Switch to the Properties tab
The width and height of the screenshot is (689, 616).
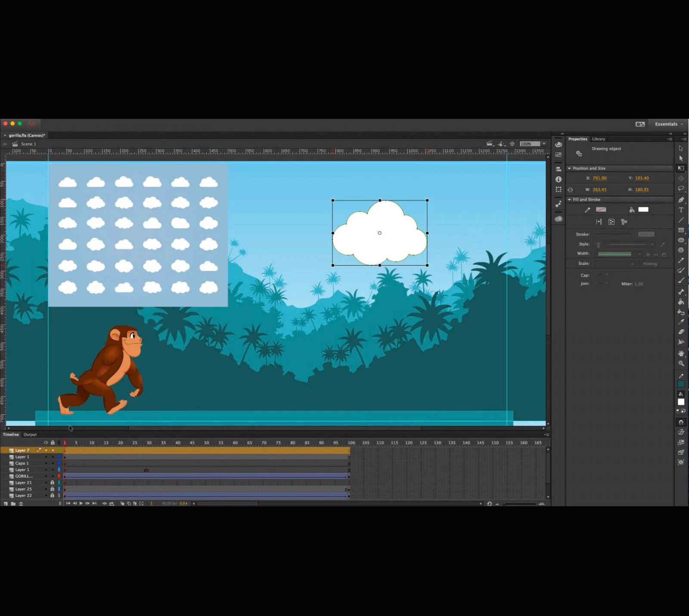[x=577, y=139]
